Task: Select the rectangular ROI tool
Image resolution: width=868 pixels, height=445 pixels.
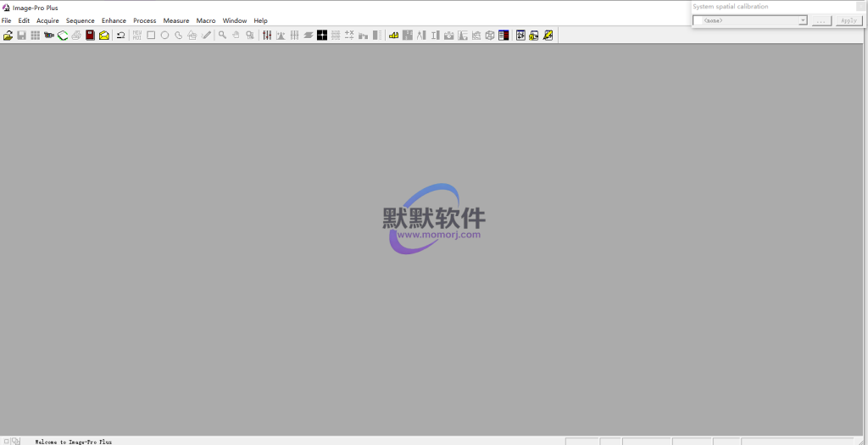Action: pyautogui.click(x=151, y=36)
